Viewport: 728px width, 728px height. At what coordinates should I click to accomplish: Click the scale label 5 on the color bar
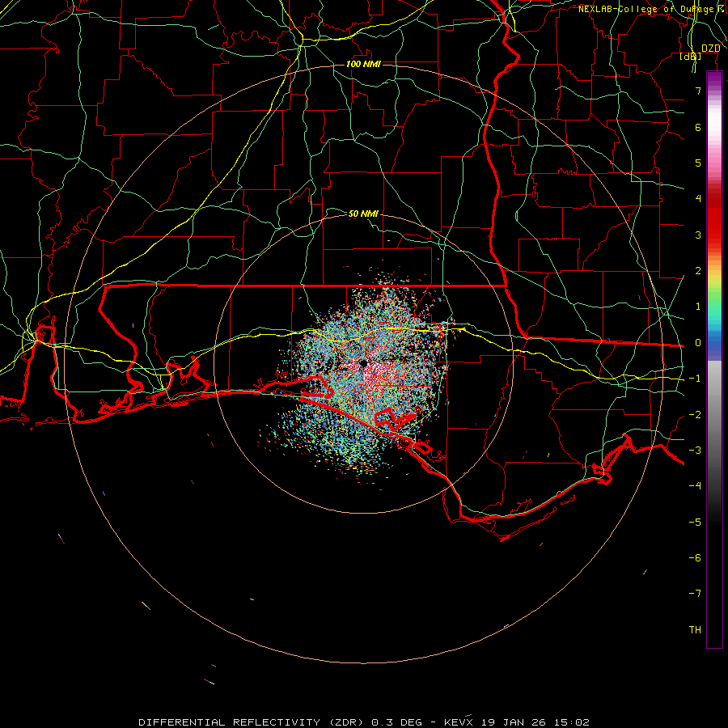698,163
